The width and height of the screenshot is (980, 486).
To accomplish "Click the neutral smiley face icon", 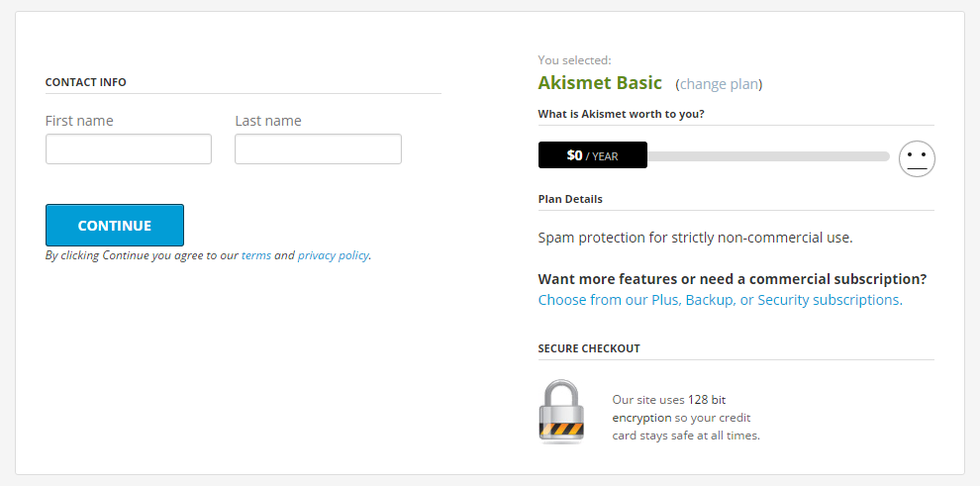I will pyautogui.click(x=917, y=158).
